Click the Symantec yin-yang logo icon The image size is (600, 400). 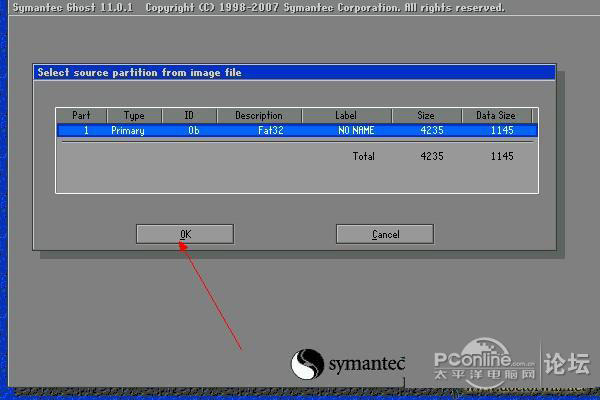click(x=307, y=365)
